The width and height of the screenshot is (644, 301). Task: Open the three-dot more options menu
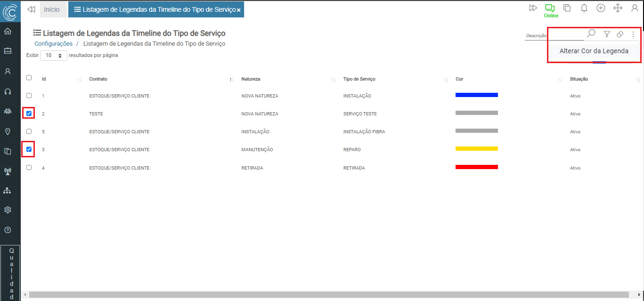click(x=633, y=34)
